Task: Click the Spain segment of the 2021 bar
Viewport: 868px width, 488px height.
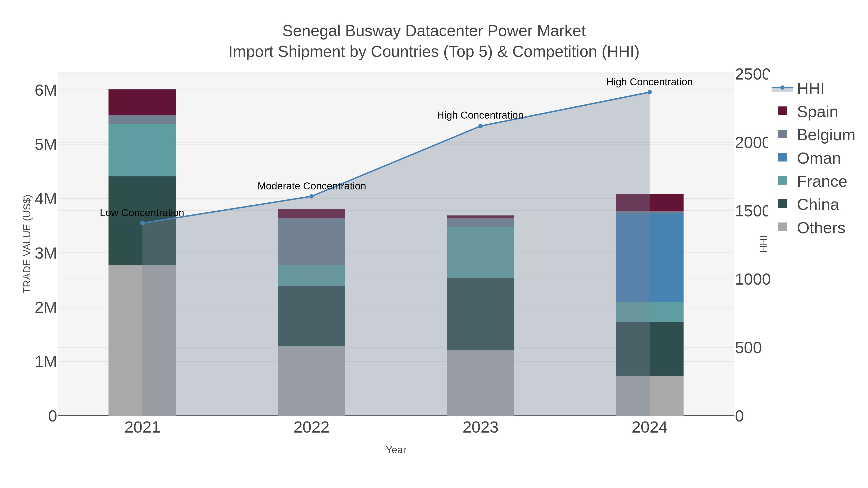Action: [x=142, y=102]
